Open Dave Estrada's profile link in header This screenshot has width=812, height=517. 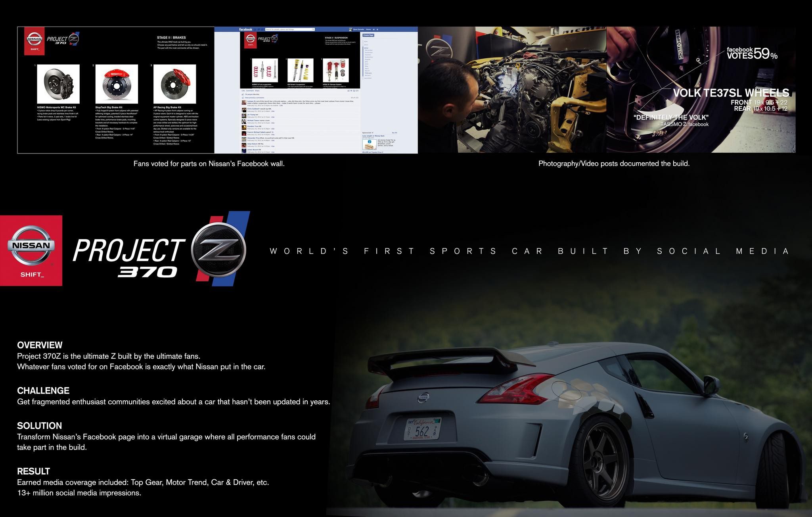pos(358,29)
